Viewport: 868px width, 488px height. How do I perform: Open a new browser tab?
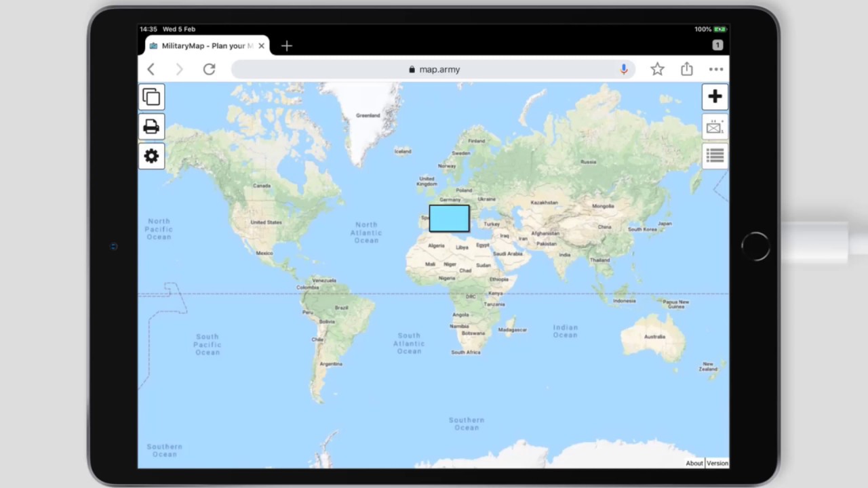click(x=287, y=45)
